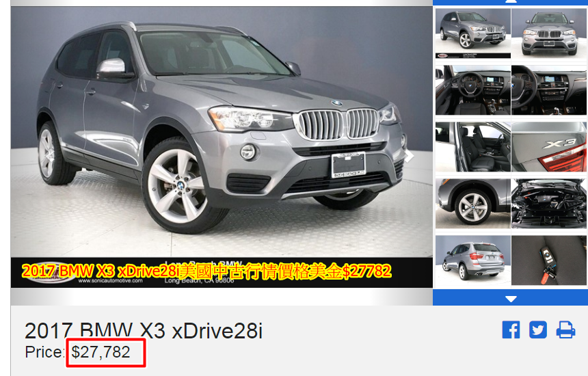This screenshot has height=376, width=588.
Task: Open the engine bay thumbnail
Action: point(548,204)
